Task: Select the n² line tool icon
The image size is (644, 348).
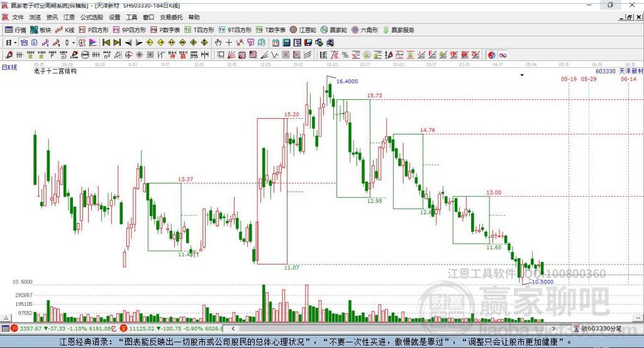Action: (x=107, y=55)
